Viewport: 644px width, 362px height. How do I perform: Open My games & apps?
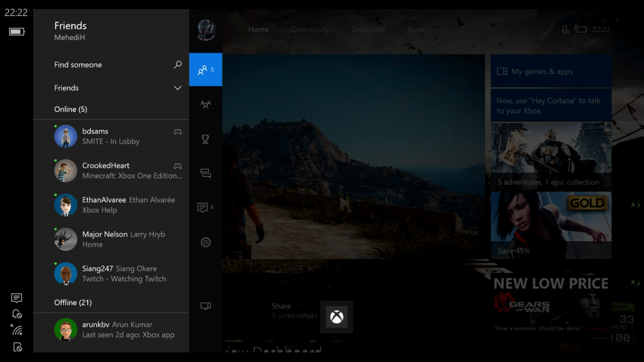551,71
